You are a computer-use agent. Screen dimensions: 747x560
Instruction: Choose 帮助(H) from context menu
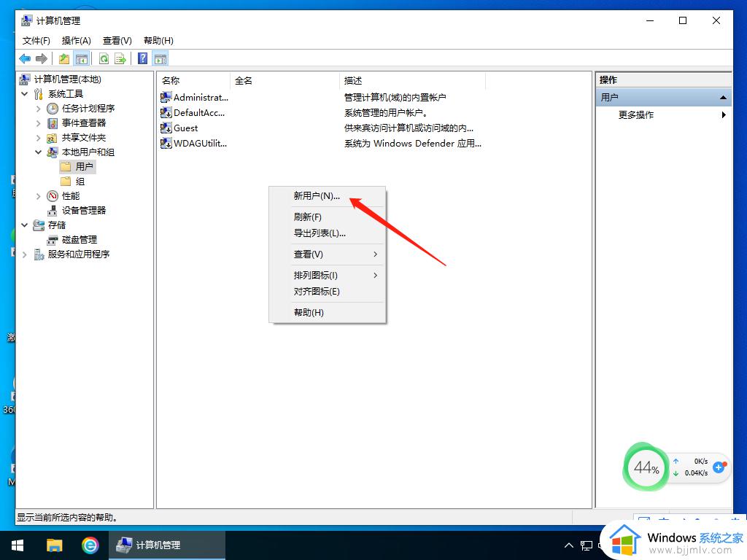pyautogui.click(x=328, y=312)
